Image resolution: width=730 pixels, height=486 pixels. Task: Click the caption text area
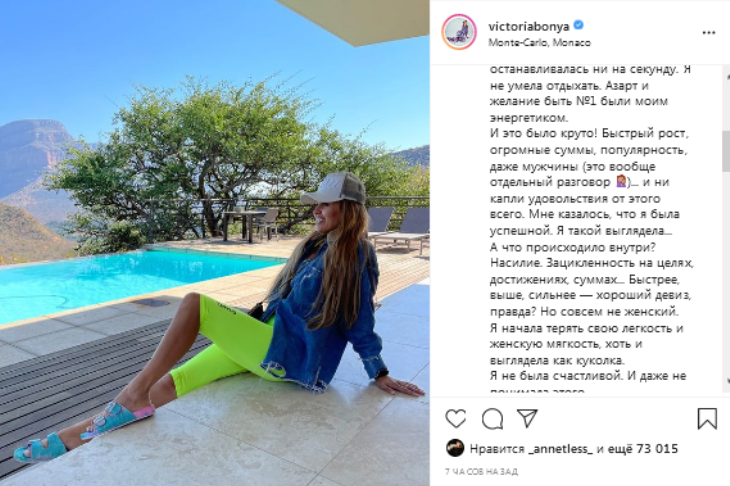[591, 230]
